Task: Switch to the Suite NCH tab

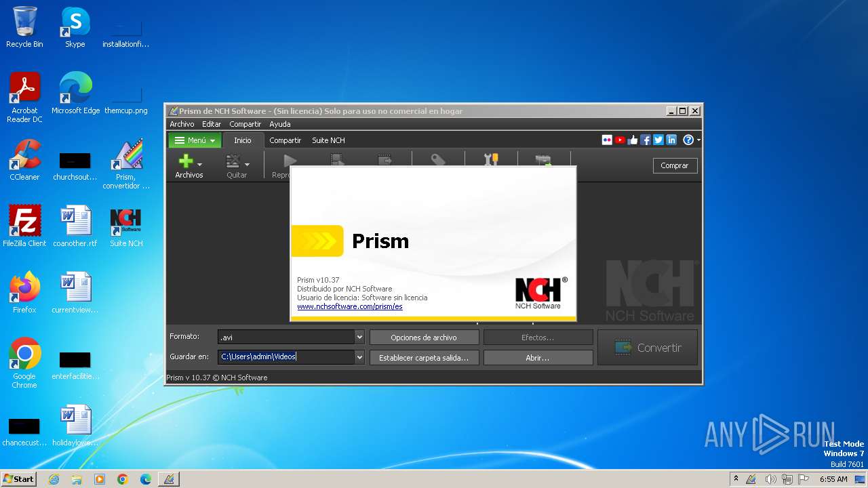Action: coord(328,140)
